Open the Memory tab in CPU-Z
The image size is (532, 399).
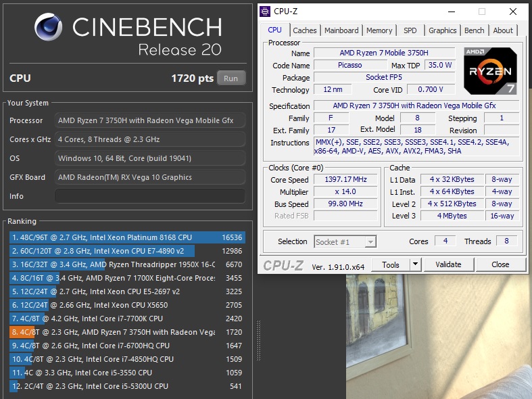(379, 30)
